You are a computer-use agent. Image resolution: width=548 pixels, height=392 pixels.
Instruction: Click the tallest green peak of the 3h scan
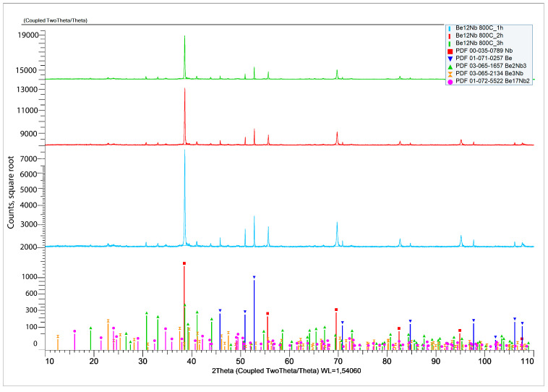coord(184,56)
